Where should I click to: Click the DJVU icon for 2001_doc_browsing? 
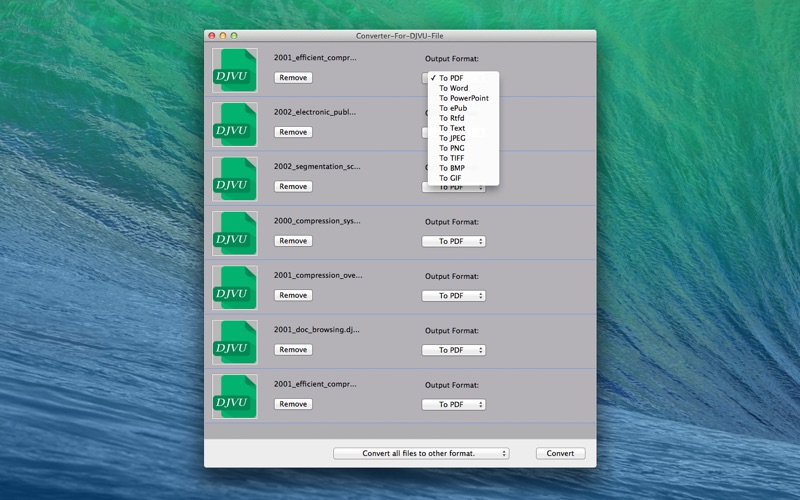pos(235,342)
